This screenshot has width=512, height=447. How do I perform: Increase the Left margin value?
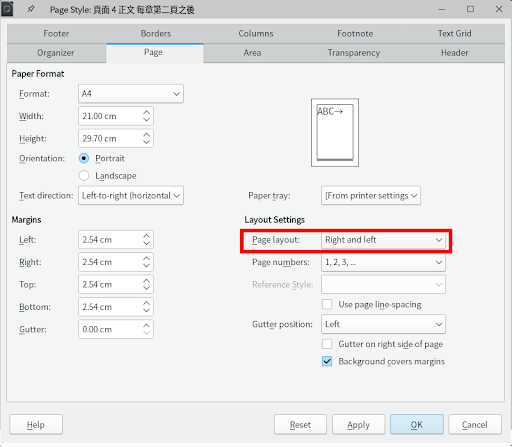click(147, 236)
